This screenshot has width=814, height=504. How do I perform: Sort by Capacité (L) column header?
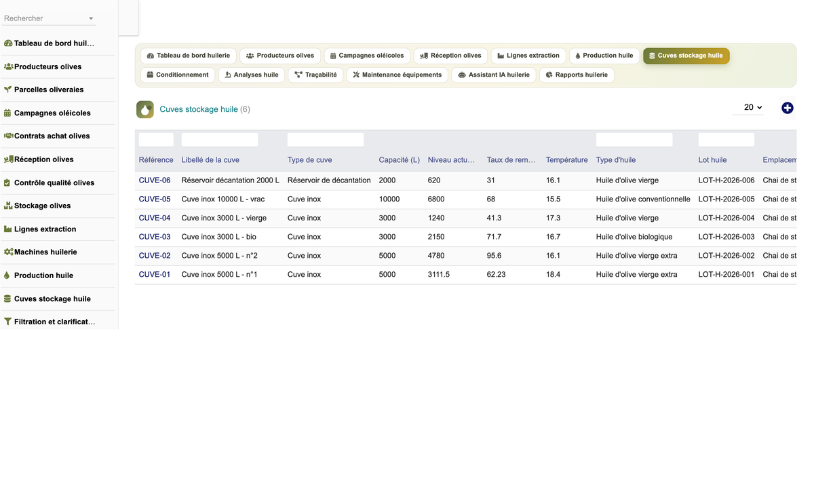pyautogui.click(x=400, y=160)
